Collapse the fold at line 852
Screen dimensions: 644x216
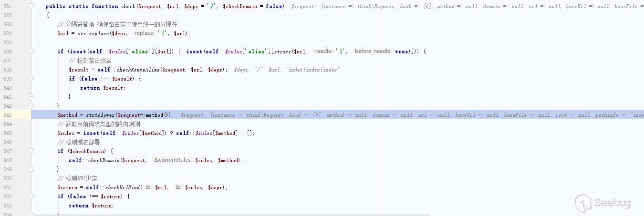(x=31, y=196)
